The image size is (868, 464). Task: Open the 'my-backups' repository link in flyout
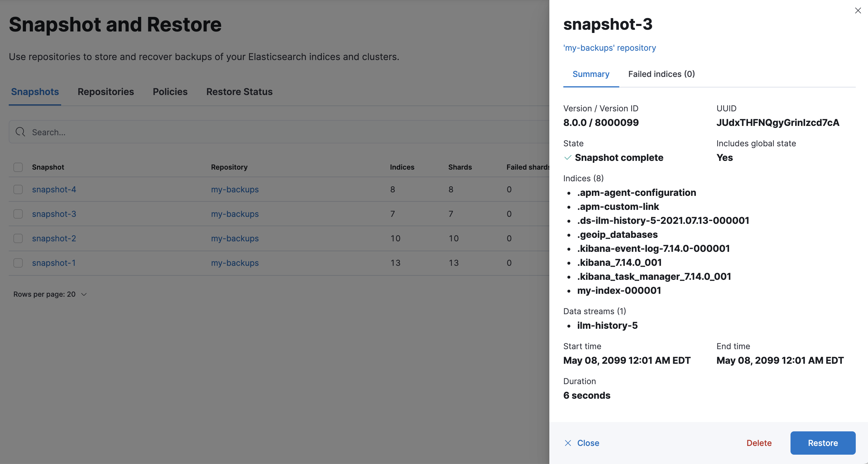click(609, 48)
